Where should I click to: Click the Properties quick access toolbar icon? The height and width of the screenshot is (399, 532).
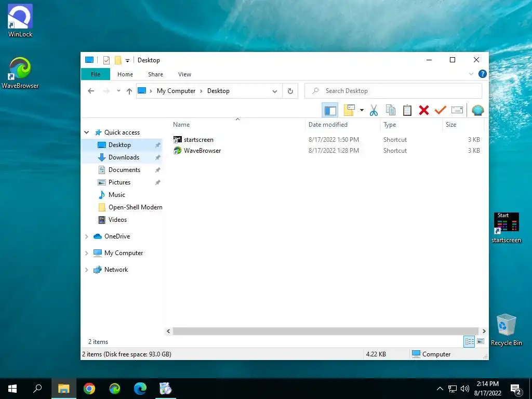pyautogui.click(x=107, y=60)
